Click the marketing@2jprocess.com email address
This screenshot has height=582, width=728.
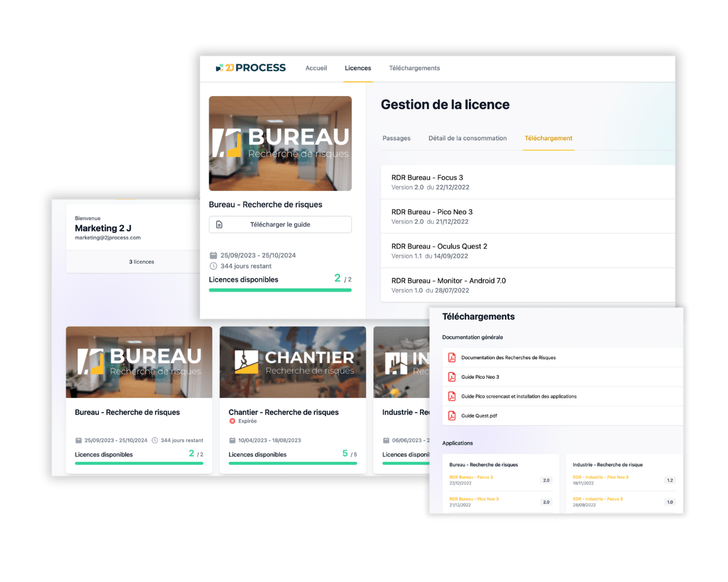tap(108, 238)
